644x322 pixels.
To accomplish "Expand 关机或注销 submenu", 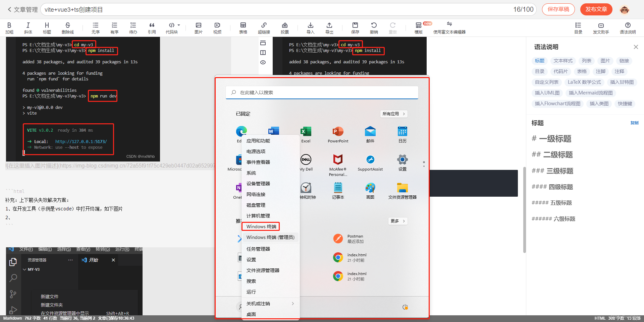I will [270, 304].
